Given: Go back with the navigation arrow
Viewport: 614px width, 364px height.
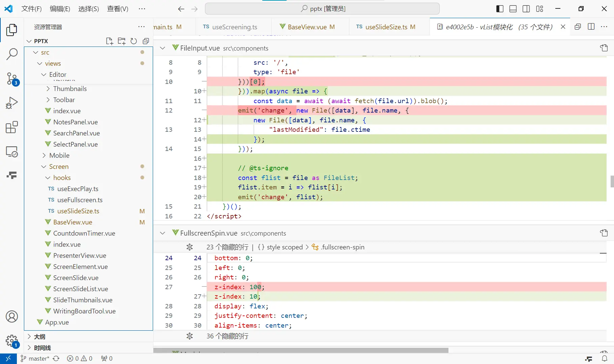Looking at the screenshot, I should click(x=181, y=9).
